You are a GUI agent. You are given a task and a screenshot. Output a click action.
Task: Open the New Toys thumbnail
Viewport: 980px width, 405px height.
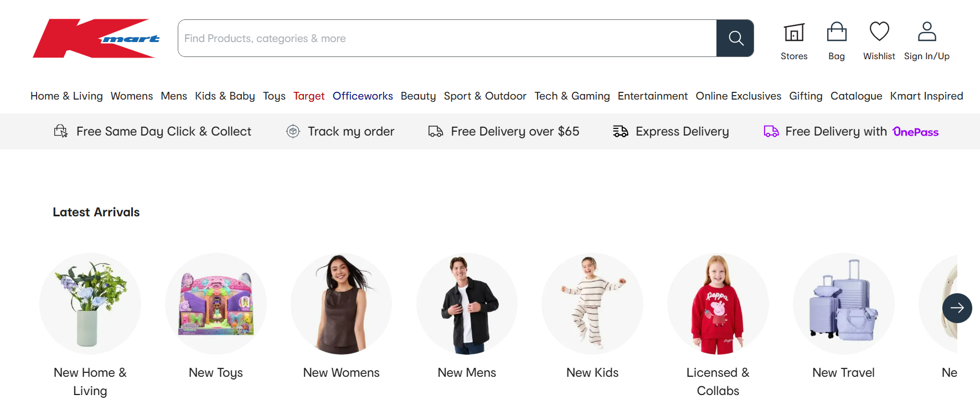(216, 304)
